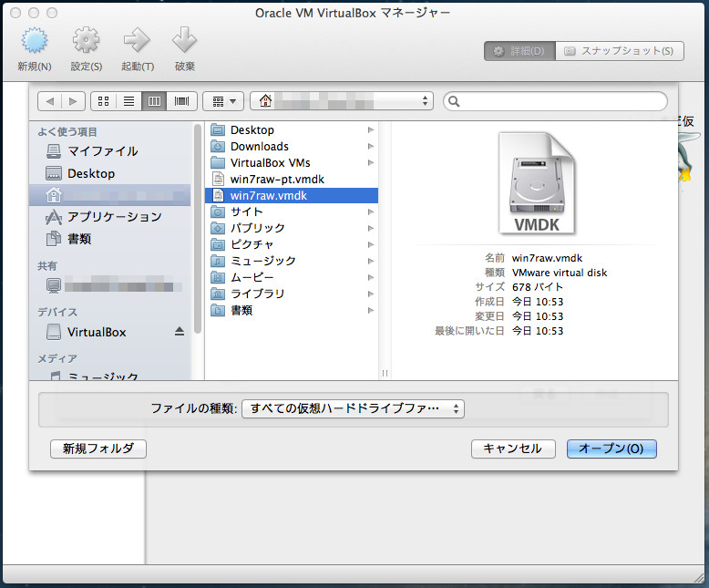Image resolution: width=709 pixels, height=588 pixels.
Task: Click the VMware virtual disk kind text
Action: point(560,273)
